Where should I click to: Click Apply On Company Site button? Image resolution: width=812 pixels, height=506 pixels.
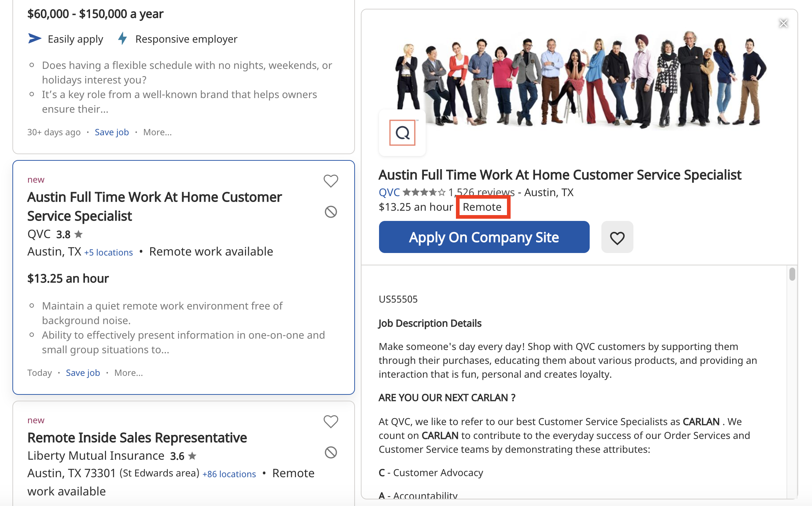pos(484,237)
